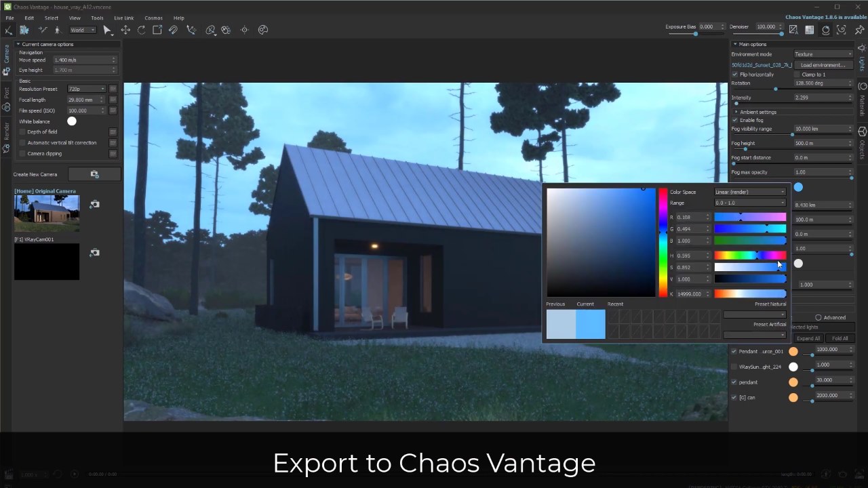Click the White balance color swatch

[72, 121]
